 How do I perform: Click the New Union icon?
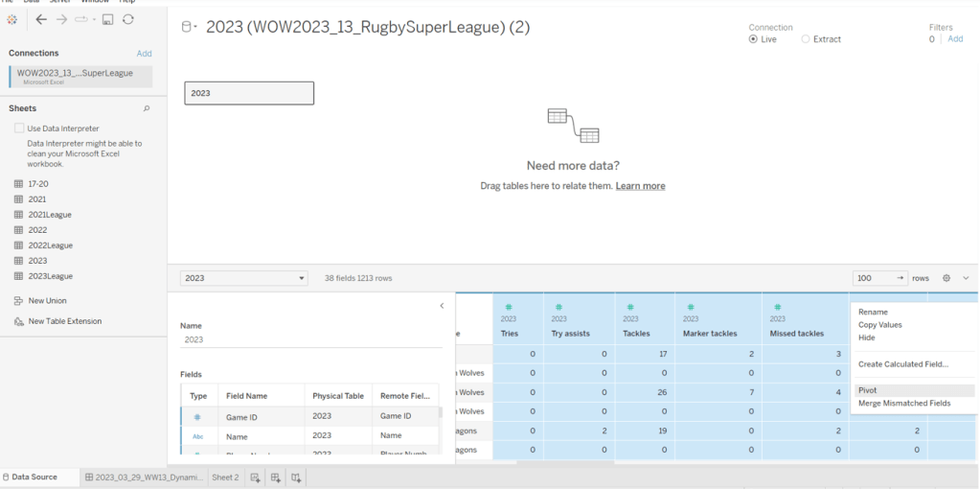click(x=18, y=301)
